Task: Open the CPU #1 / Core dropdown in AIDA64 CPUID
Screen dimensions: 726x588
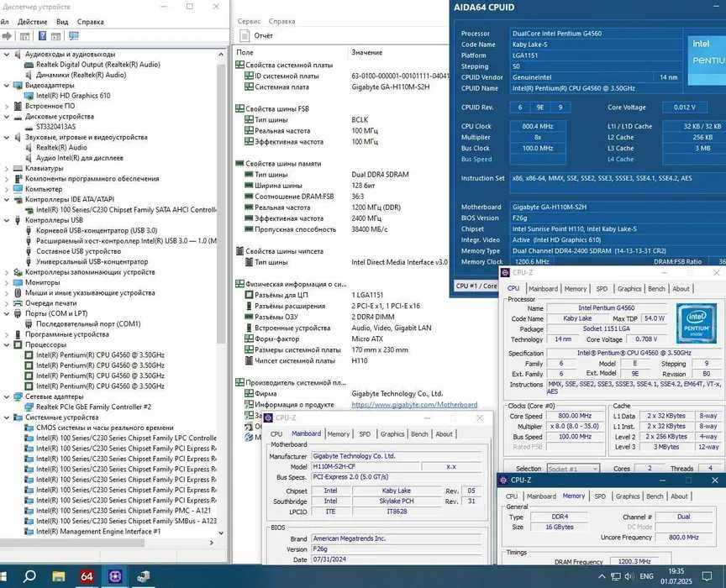Action: 476,286
